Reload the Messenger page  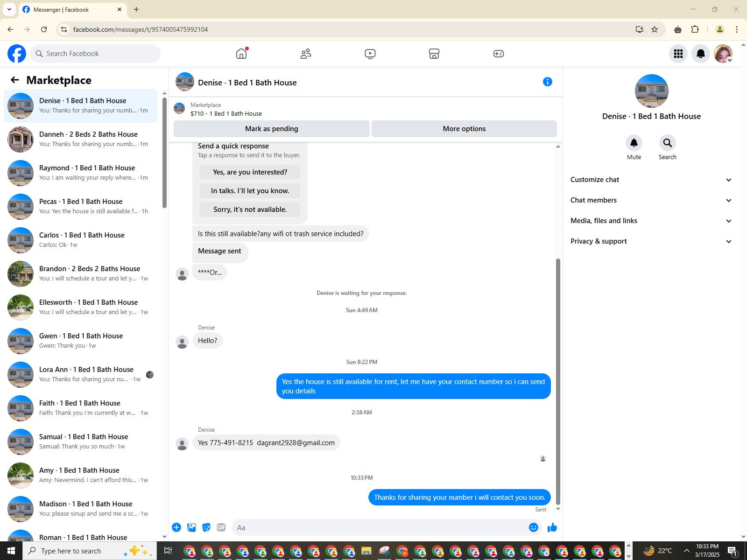point(44,29)
